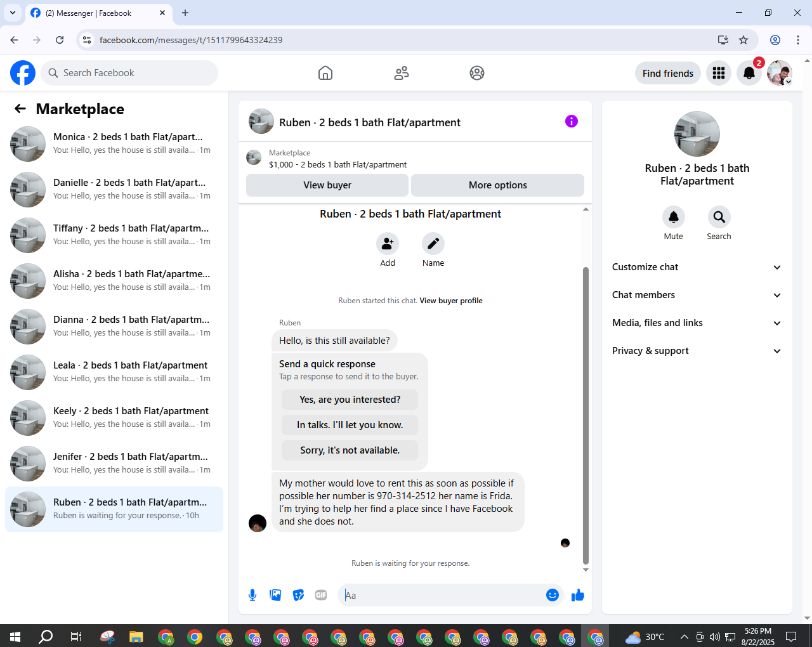Open the emoji picker smiley icon
This screenshot has height=647, width=812.
pyautogui.click(x=553, y=595)
